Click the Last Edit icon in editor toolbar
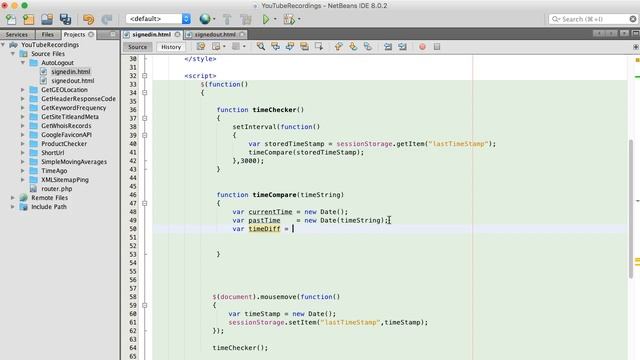The image size is (640, 360). click(201, 47)
